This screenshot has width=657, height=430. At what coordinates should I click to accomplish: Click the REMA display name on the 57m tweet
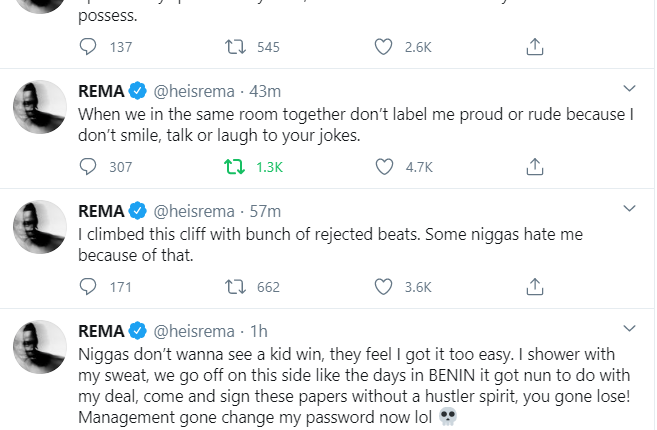pyautogui.click(x=101, y=211)
